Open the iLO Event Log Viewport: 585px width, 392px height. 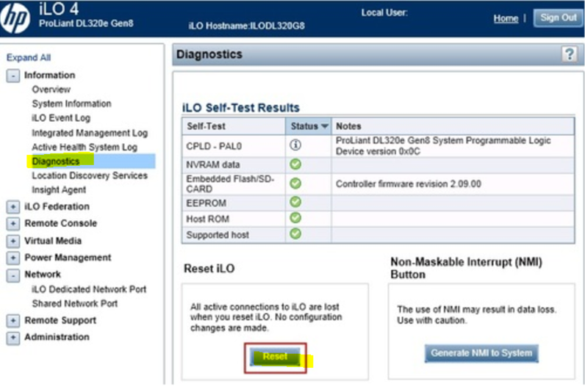pyautogui.click(x=61, y=118)
